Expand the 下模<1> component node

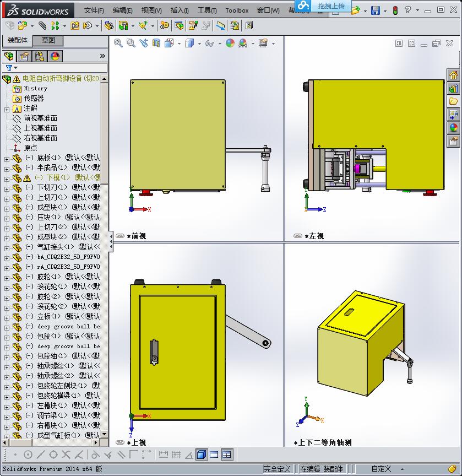coord(7,179)
